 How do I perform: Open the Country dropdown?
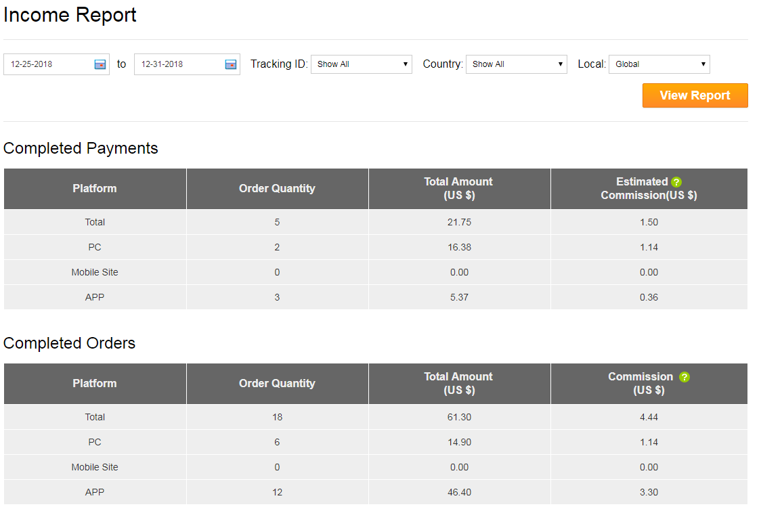coord(517,64)
